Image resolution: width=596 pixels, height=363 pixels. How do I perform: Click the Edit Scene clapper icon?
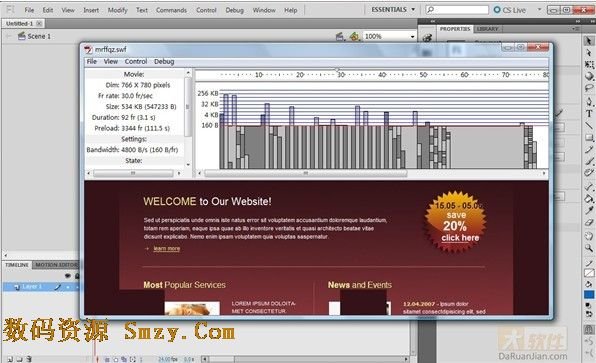340,36
